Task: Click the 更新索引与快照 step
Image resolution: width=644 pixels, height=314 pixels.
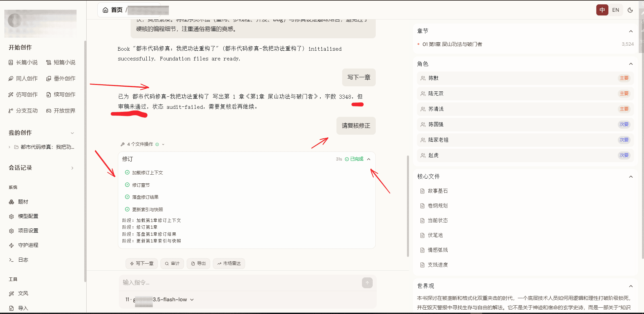Action: coord(144,210)
